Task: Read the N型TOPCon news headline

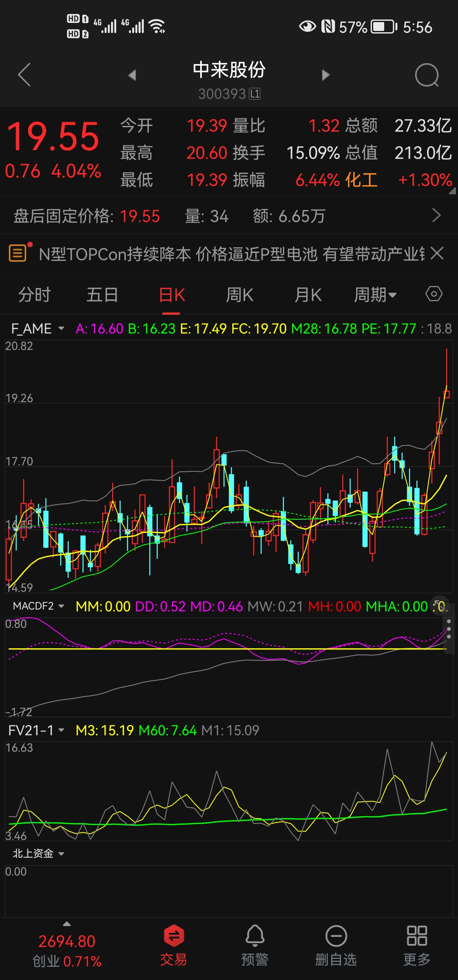Action: [232, 254]
